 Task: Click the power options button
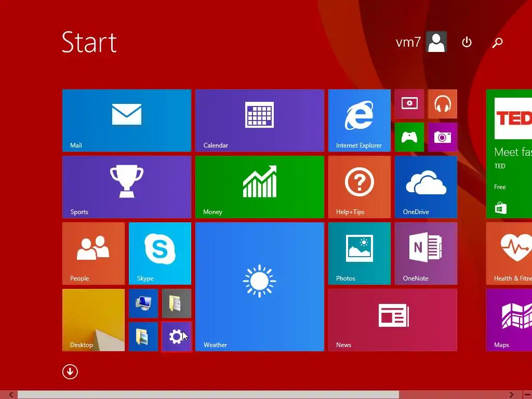click(467, 42)
